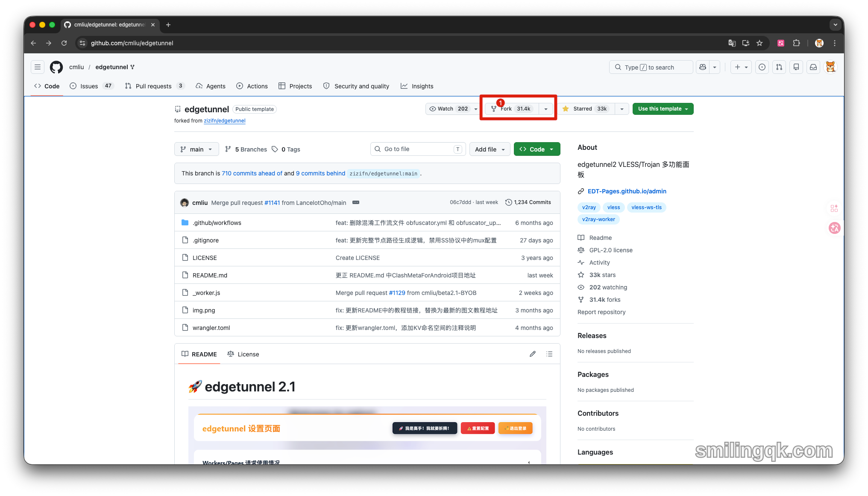This screenshot has height=496, width=868.
Task: Click Report repository
Action: pos(601,312)
